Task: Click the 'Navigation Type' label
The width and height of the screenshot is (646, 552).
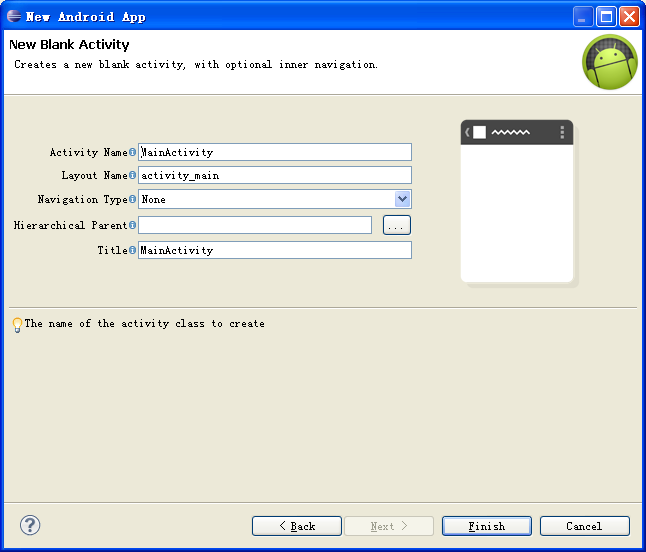Action: tap(82, 199)
